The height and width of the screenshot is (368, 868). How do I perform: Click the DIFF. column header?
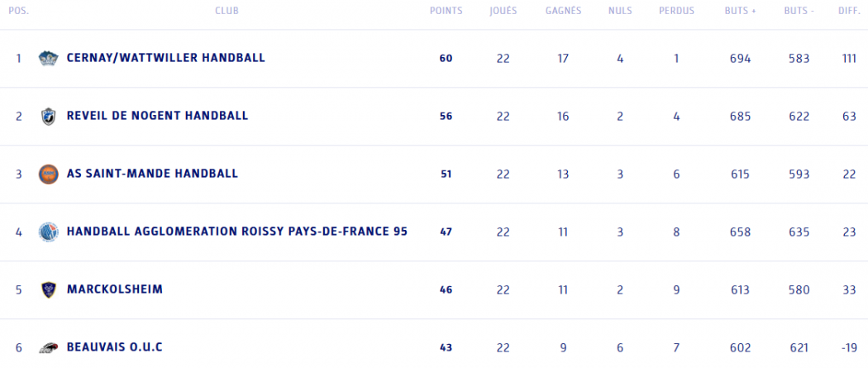click(849, 12)
